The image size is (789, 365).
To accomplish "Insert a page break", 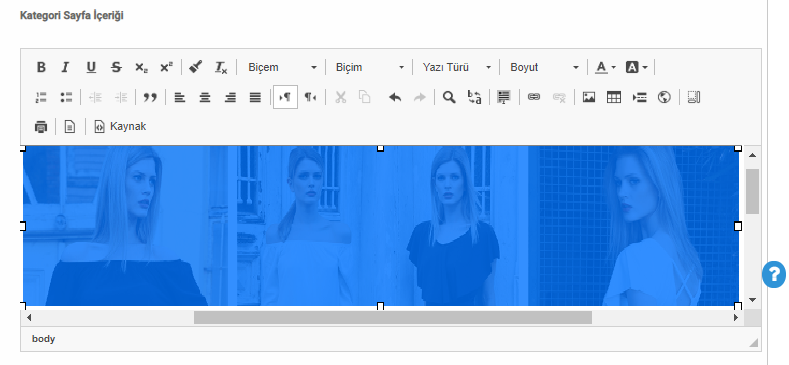I will click(639, 97).
